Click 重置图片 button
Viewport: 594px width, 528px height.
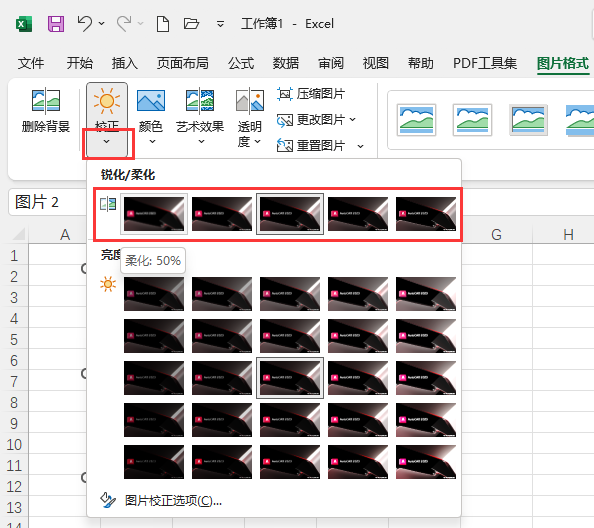click(311, 145)
